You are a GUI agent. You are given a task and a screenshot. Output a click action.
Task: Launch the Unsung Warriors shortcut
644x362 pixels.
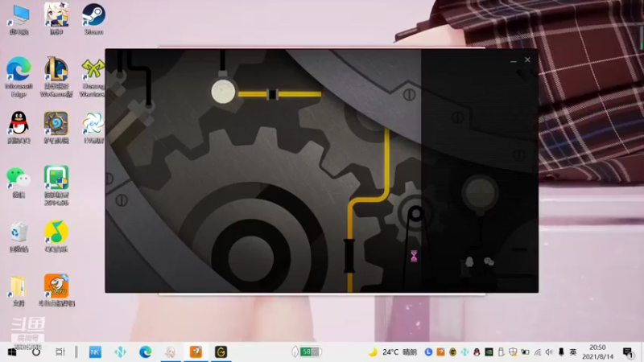(x=93, y=76)
